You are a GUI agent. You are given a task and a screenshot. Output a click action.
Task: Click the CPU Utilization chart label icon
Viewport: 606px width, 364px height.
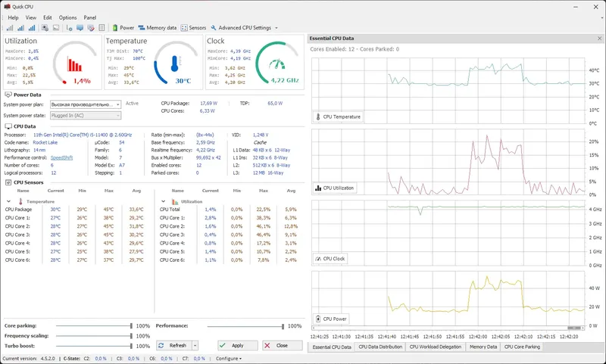318,188
